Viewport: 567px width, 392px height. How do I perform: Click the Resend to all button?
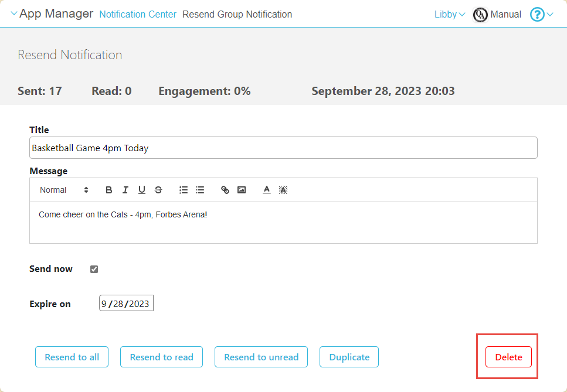click(x=72, y=357)
